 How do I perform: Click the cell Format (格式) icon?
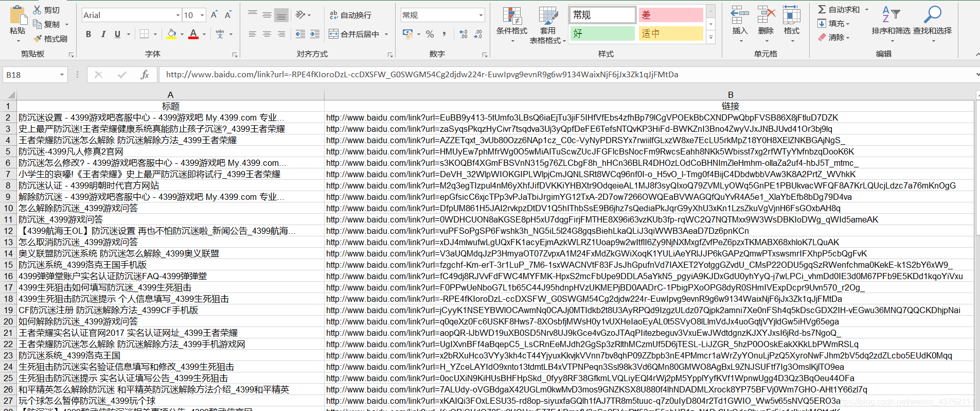click(792, 15)
